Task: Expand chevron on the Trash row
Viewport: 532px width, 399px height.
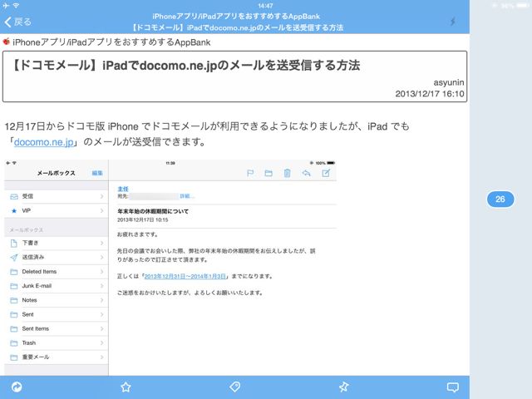Action: 101,342
